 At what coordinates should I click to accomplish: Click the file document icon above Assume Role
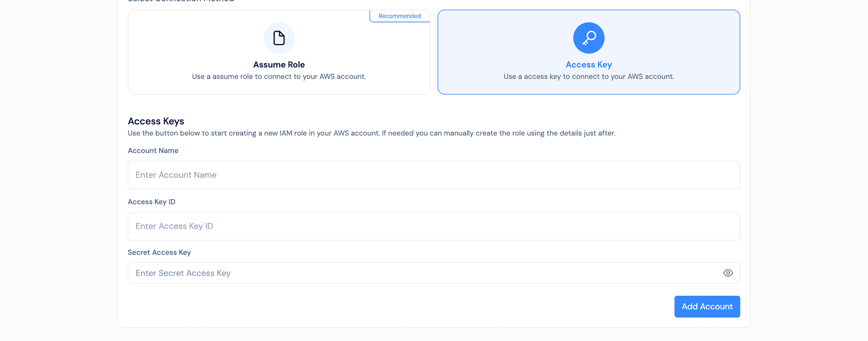pos(279,38)
